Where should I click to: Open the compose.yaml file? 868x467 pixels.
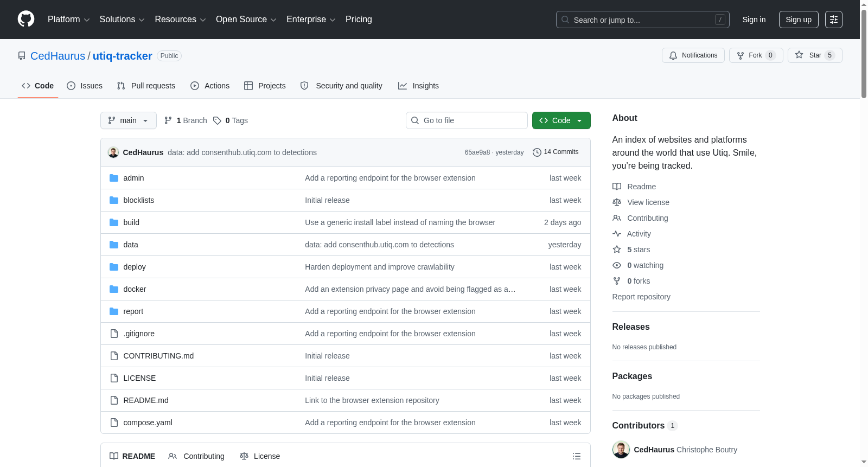[x=148, y=423]
